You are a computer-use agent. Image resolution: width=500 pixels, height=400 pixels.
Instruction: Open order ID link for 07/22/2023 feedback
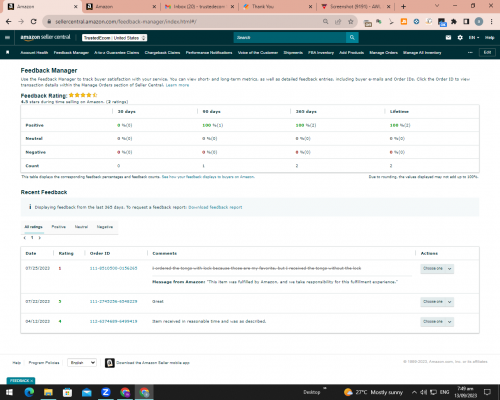(113, 301)
